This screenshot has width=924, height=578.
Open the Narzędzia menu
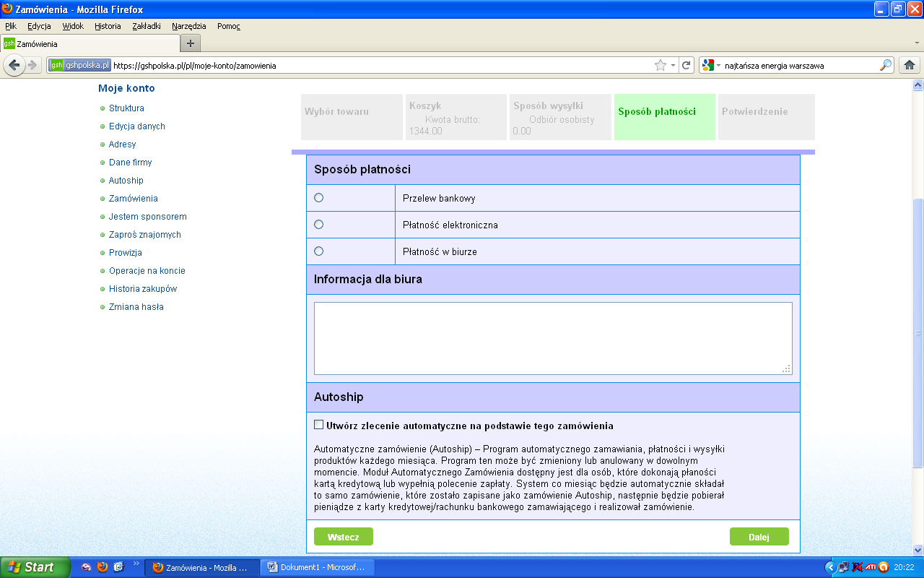189,26
